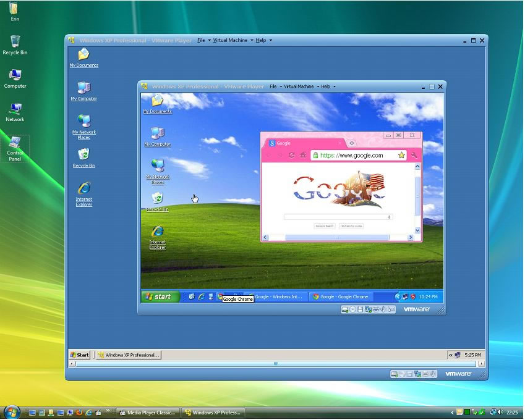
Task: Open the Computer icon on Vista desktop
Action: pos(15,79)
